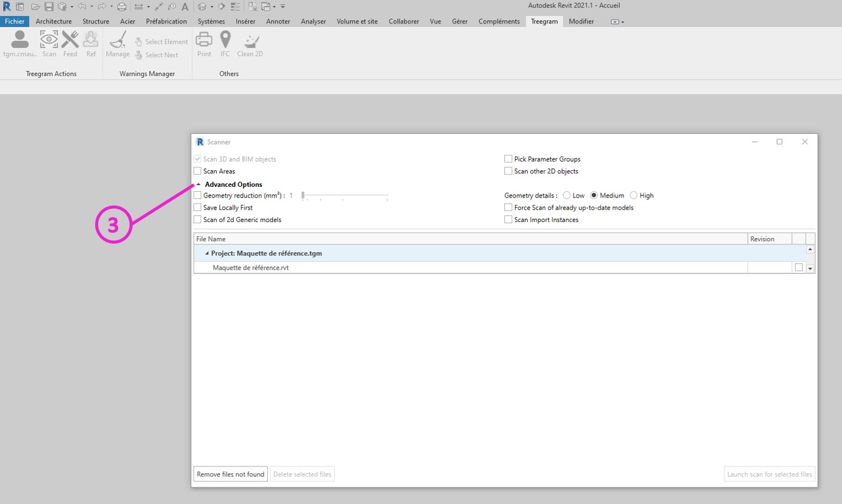The width and height of the screenshot is (842, 504).
Task: Click the Print icon in Others panel
Action: [204, 44]
